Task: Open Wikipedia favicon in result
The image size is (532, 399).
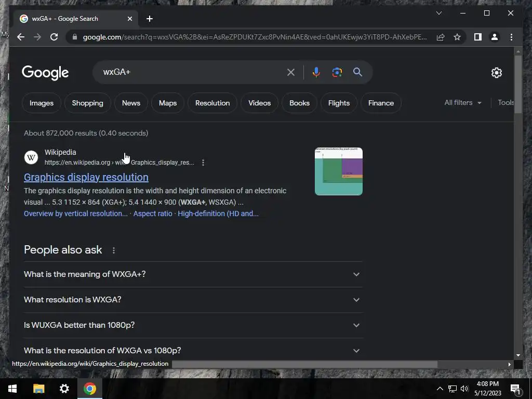Action: 31,157
